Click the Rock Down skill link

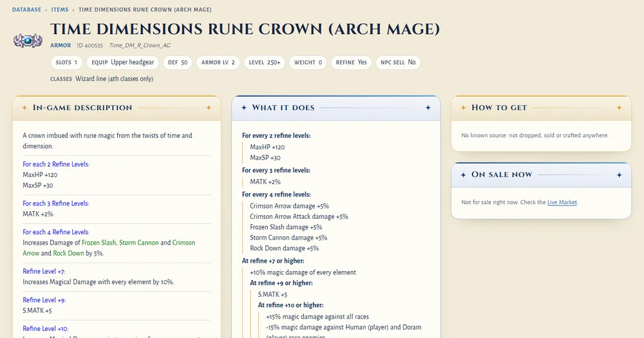coord(69,253)
